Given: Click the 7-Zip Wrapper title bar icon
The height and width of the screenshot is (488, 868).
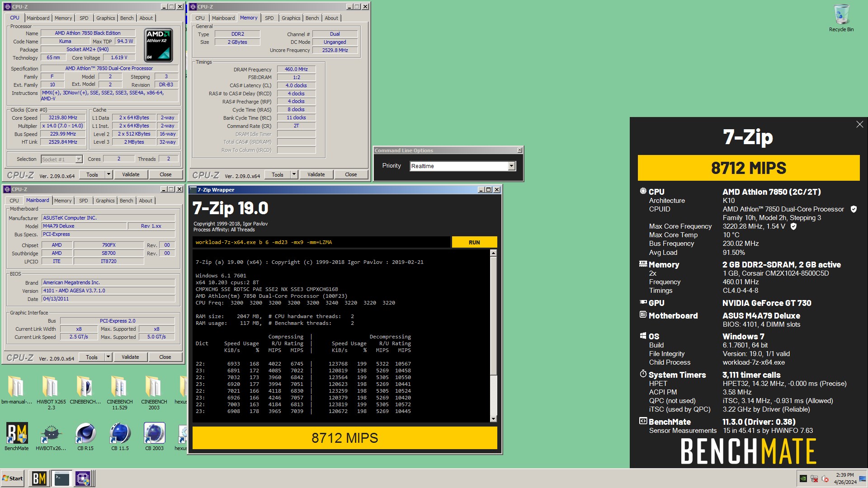Looking at the screenshot, I should [193, 190].
